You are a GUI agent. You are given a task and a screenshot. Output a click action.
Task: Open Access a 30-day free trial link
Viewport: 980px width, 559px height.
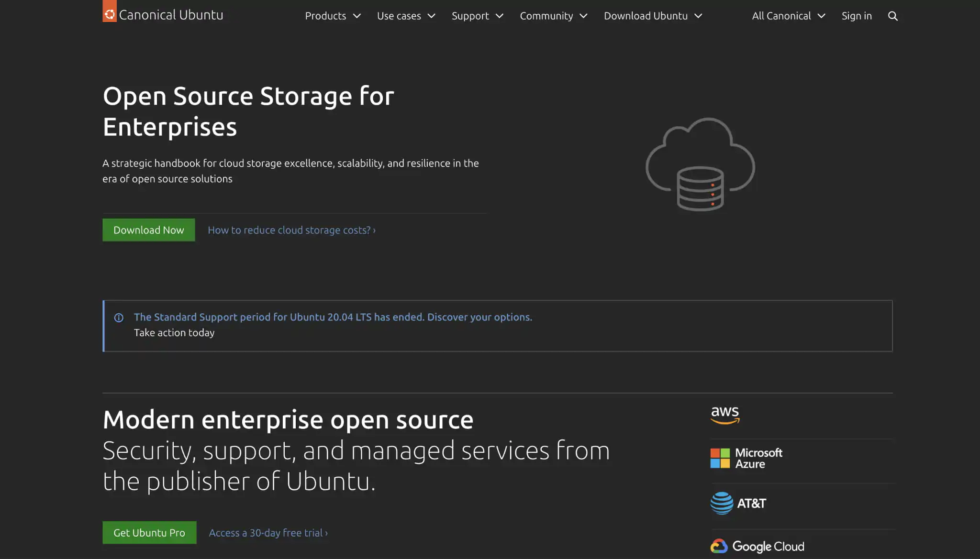(268, 533)
